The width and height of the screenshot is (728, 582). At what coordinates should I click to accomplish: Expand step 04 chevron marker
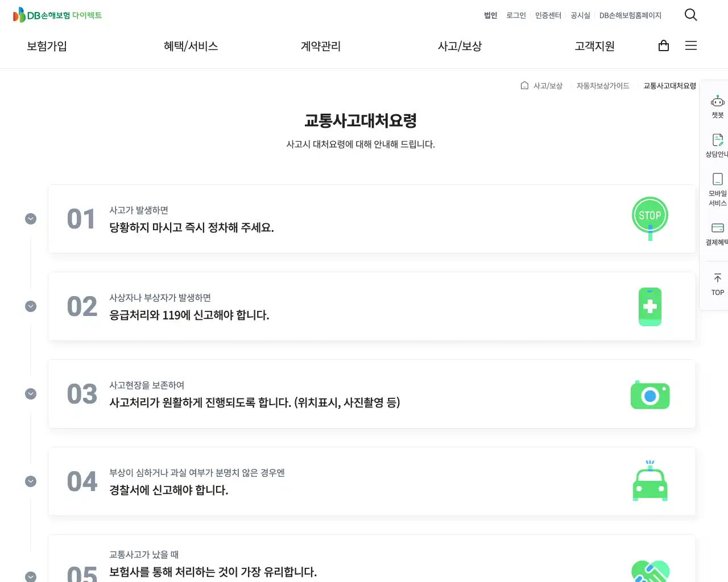coord(31,481)
